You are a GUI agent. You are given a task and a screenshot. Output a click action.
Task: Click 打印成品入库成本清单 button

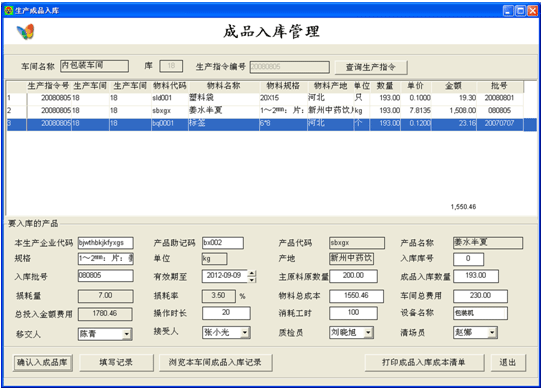click(424, 363)
